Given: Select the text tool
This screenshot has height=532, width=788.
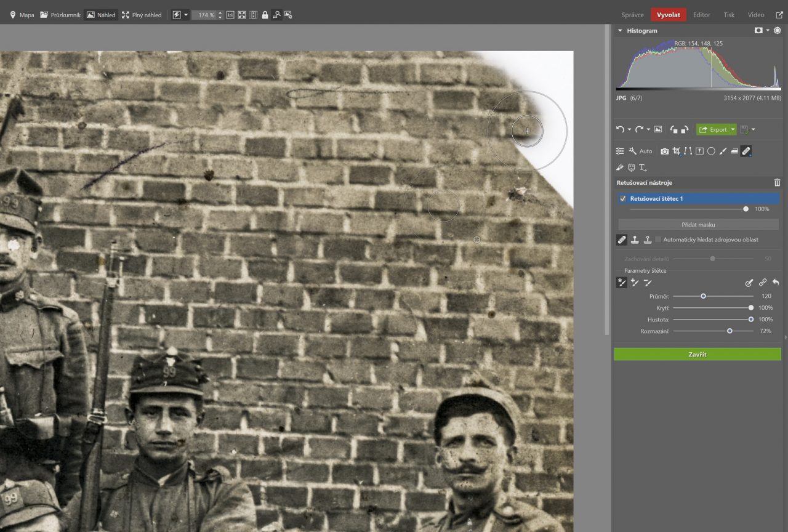Looking at the screenshot, I should (643, 167).
